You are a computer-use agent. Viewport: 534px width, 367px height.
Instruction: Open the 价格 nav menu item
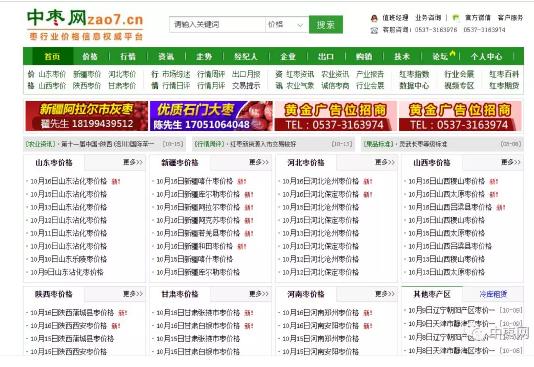point(90,56)
